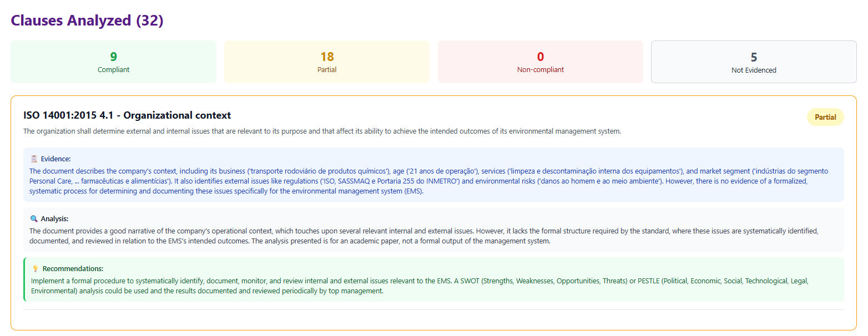This screenshot has height=336, width=868.
Task: Select the Partial filter card showing 18
Action: click(x=327, y=62)
